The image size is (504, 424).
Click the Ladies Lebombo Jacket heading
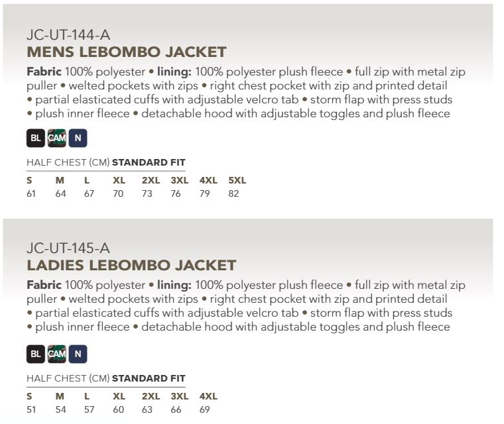(x=131, y=266)
